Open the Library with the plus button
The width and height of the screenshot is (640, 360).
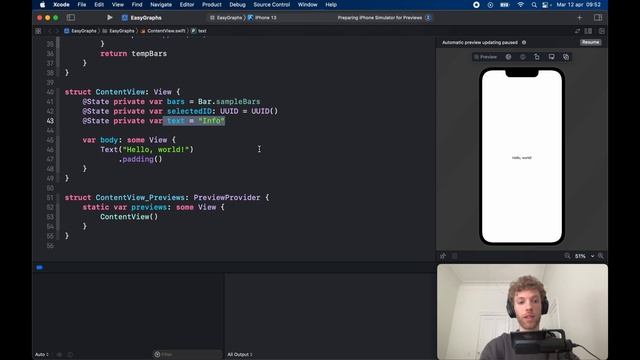point(580,18)
